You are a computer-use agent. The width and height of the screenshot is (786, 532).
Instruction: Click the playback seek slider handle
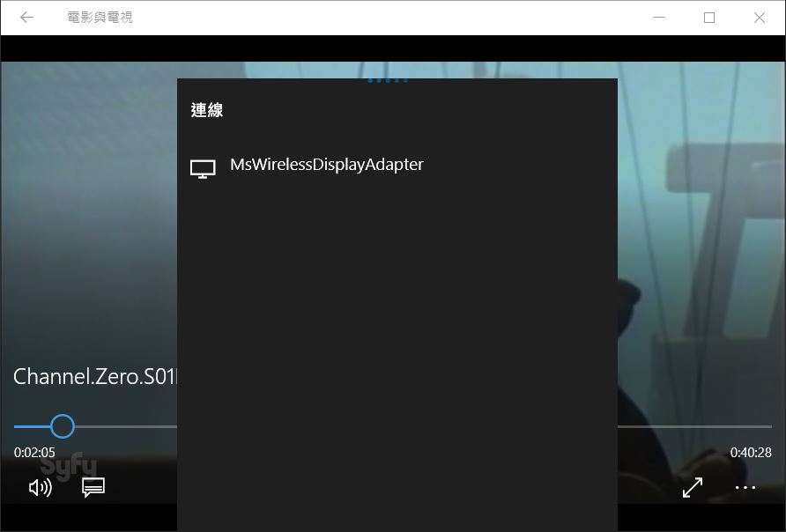pyautogui.click(x=63, y=426)
